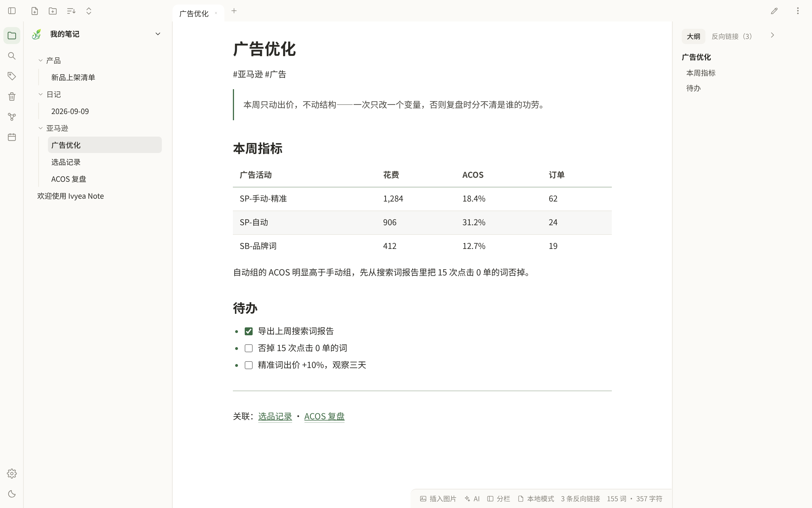Image resolution: width=812 pixels, height=508 pixels.
Task: Open the 2026-09-09 diary note
Action: 105,111
